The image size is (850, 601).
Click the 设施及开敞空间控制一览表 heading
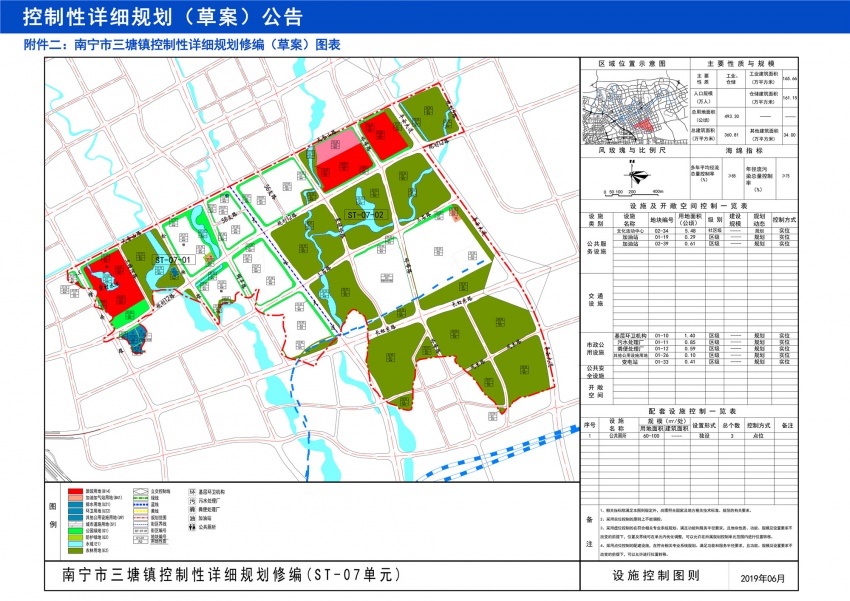pos(689,206)
